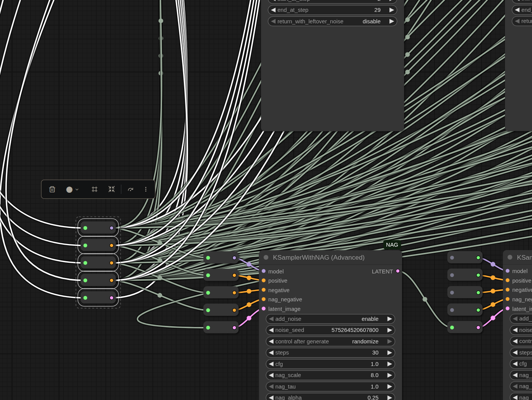Screen dimensions: 532x400
Task: Increase steps with its right arrow
Action: pos(390,353)
